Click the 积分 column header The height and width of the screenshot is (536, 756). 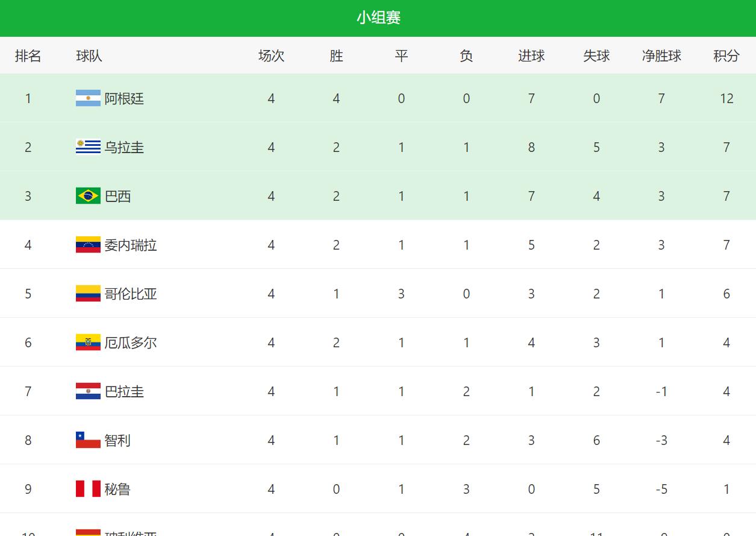click(726, 56)
